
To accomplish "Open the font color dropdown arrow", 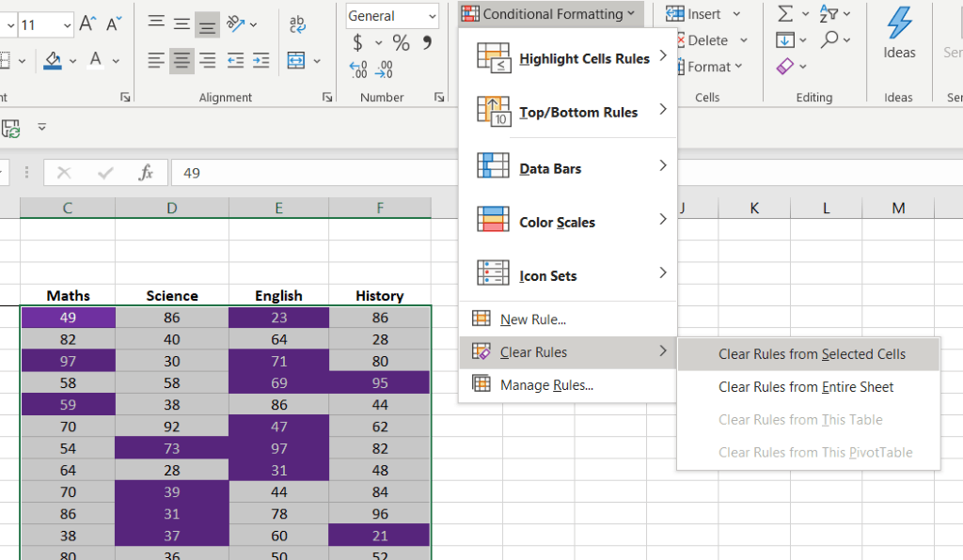I will point(116,61).
